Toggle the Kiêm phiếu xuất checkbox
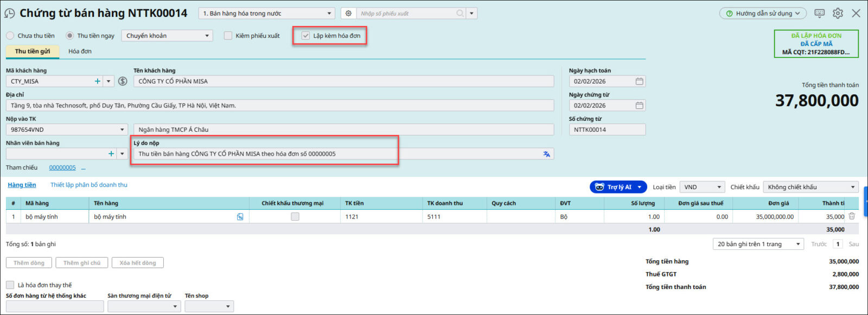The width and height of the screenshot is (868, 315). 228,36
